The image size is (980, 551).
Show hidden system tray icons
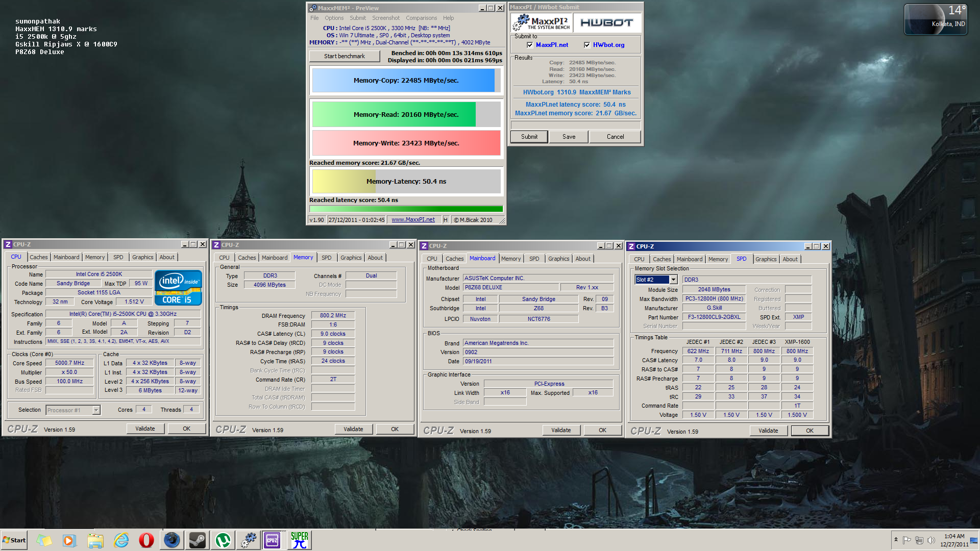[896, 540]
